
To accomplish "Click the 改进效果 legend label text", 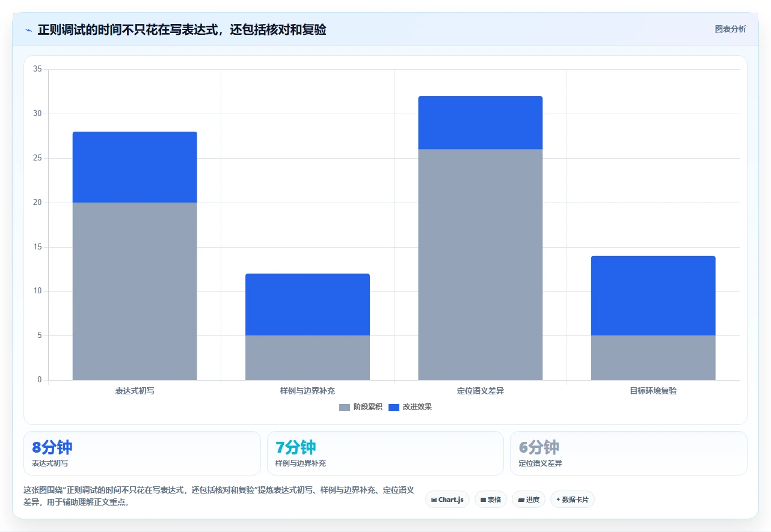I will 417,407.
